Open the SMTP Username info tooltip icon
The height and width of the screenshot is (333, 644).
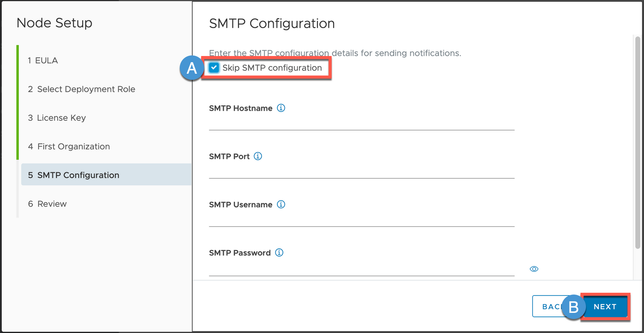click(x=281, y=205)
